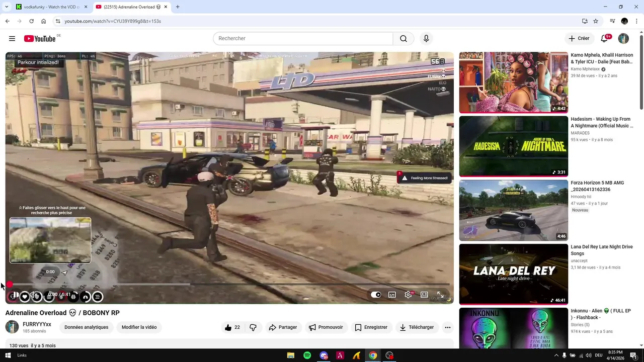Screen dimensions: 644x362
Task: Play the video with the play button
Action: coord(15,295)
